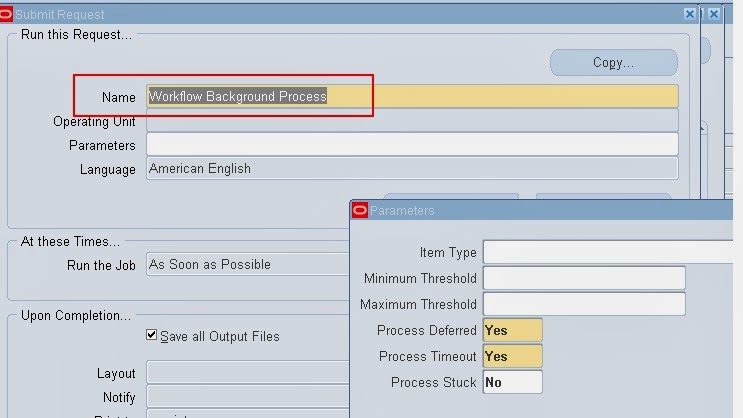The image size is (743, 418).
Task: Toggle the Save all Output Files checkbox
Action: coord(151,335)
